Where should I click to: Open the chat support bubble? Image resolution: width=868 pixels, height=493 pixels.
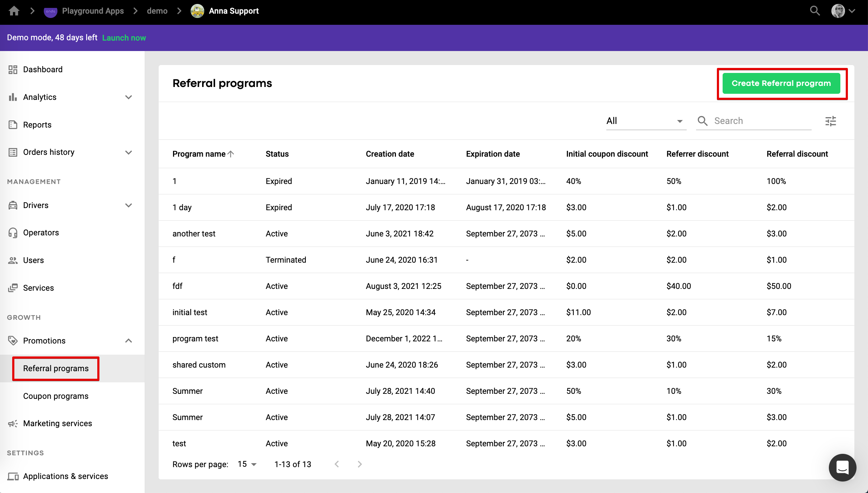pos(842,467)
